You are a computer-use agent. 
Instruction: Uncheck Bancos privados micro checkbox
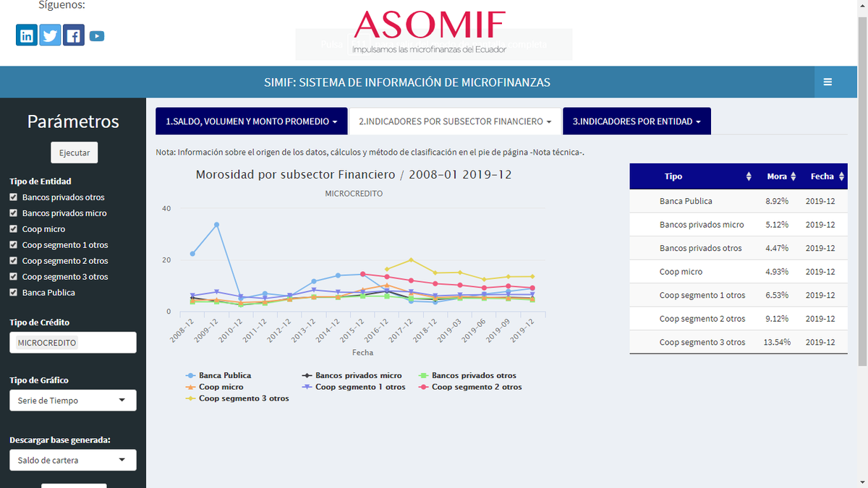pos(14,213)
